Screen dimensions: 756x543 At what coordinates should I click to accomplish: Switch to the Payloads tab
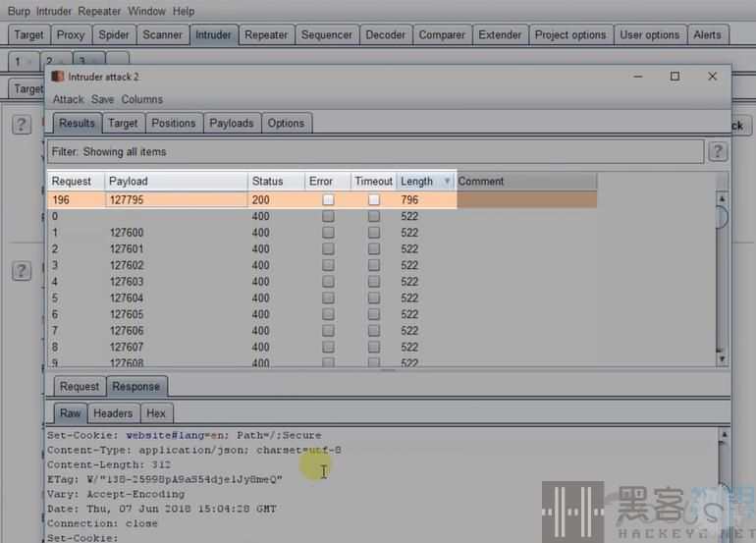coord(232,123)
